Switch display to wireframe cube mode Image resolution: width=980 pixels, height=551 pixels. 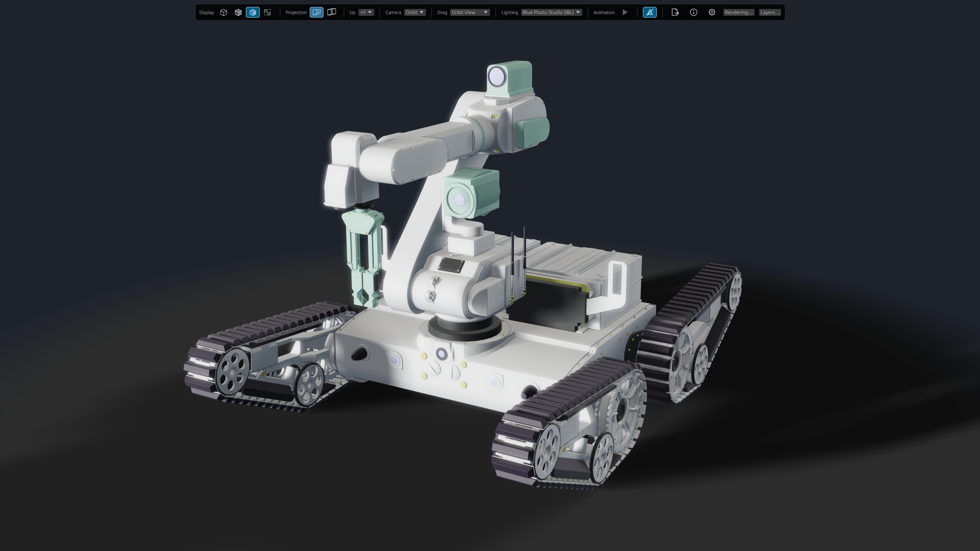coord(224,12)
